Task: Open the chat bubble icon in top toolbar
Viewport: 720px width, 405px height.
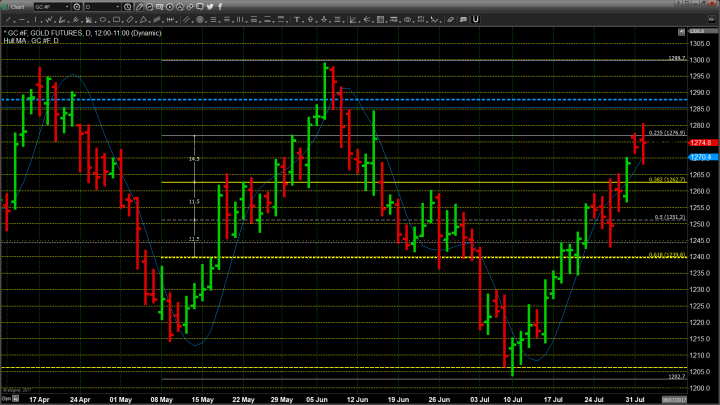Action: pyautogui.click(x=200, y=6)
